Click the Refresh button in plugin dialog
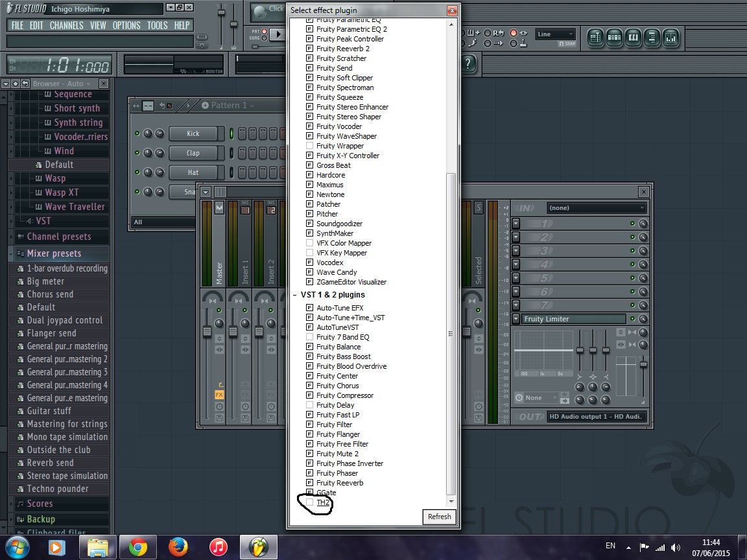Screen dimensions: 747x560 pyautogui.click(x=439, y=517)
